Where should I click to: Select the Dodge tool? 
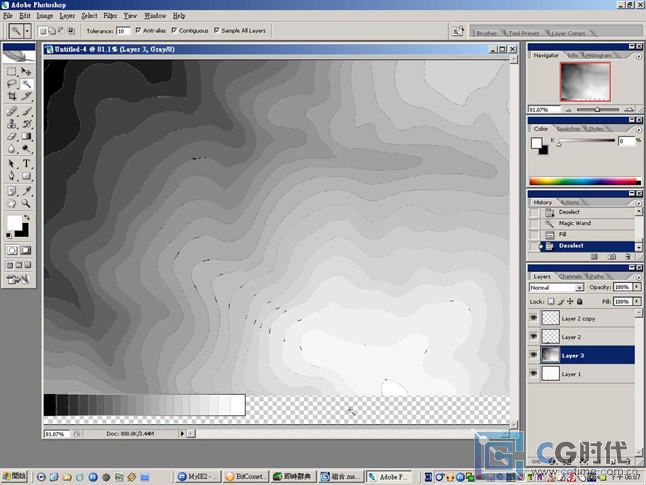[26, 149]
